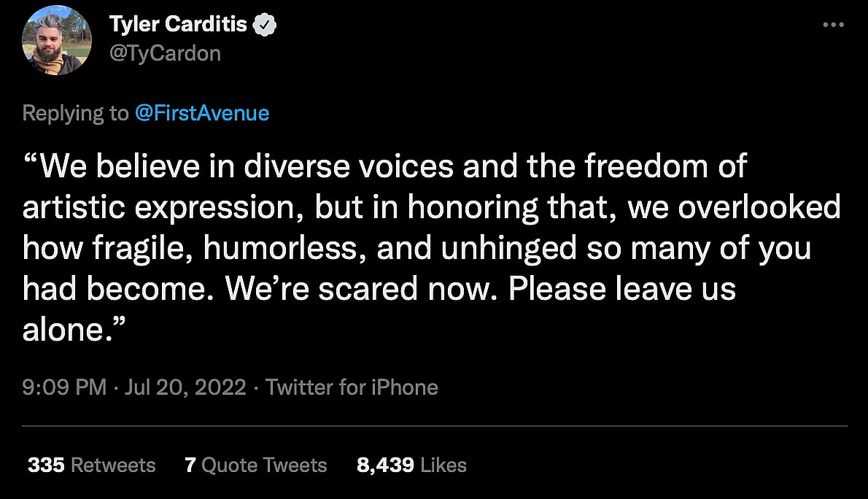Click the "Replying to" label
The image size is (868, 499).
74,113
